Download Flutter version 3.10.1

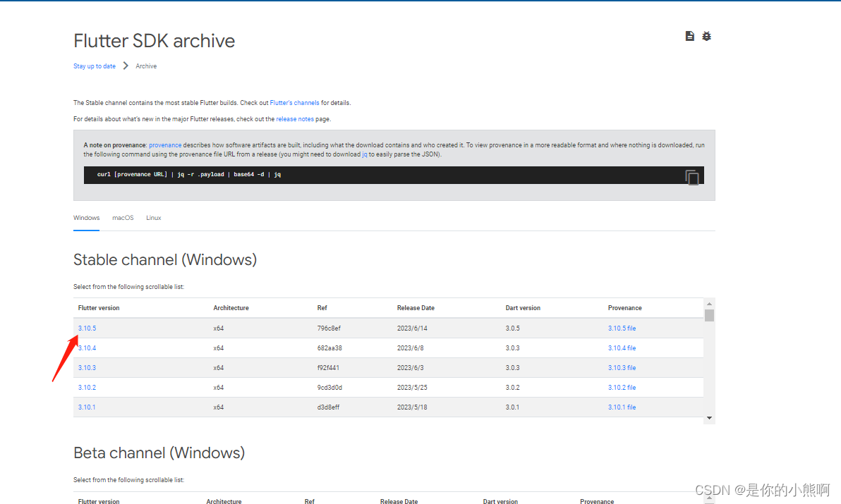pos(87,407)
